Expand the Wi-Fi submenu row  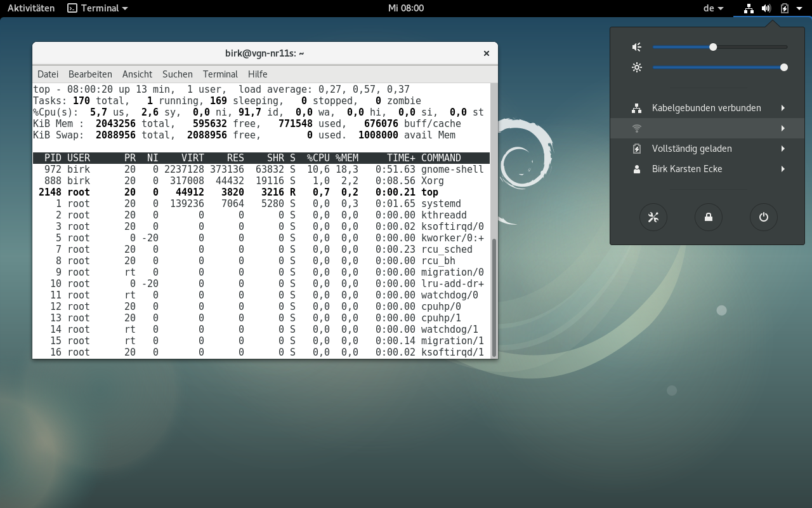click(707, 128)
